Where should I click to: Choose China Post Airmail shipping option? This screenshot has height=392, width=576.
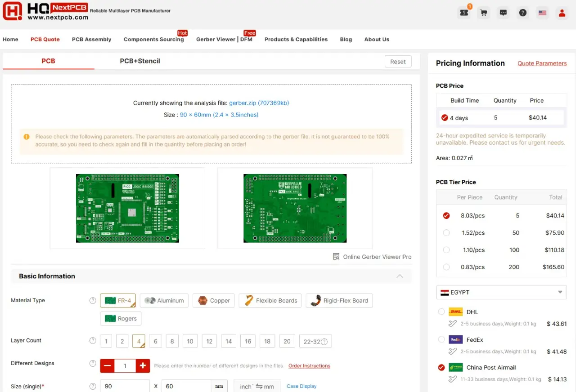click(441, 367)
